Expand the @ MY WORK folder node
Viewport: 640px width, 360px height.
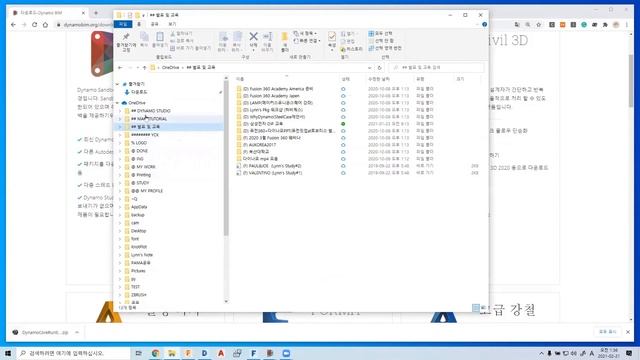[x=120, y=167]
